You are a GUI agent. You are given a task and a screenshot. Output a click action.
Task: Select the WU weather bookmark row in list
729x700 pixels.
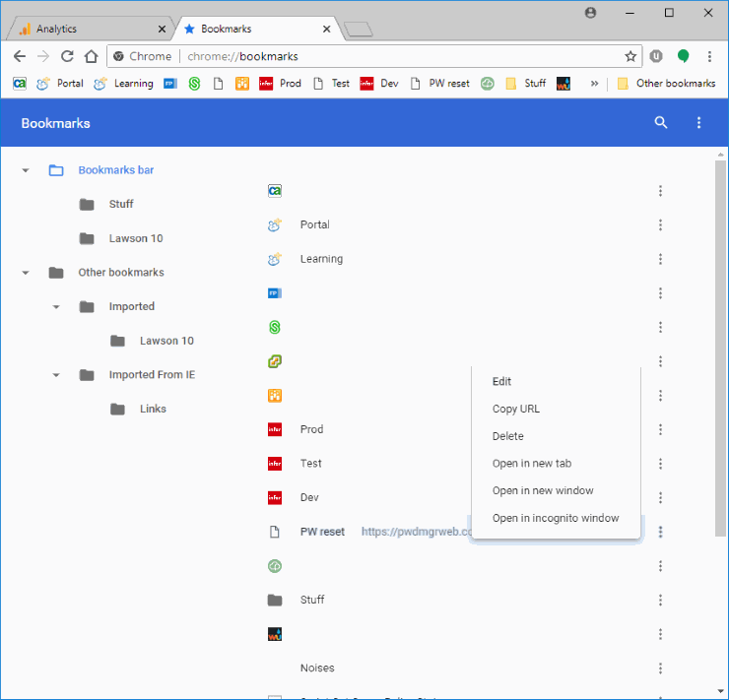(467, 634)
